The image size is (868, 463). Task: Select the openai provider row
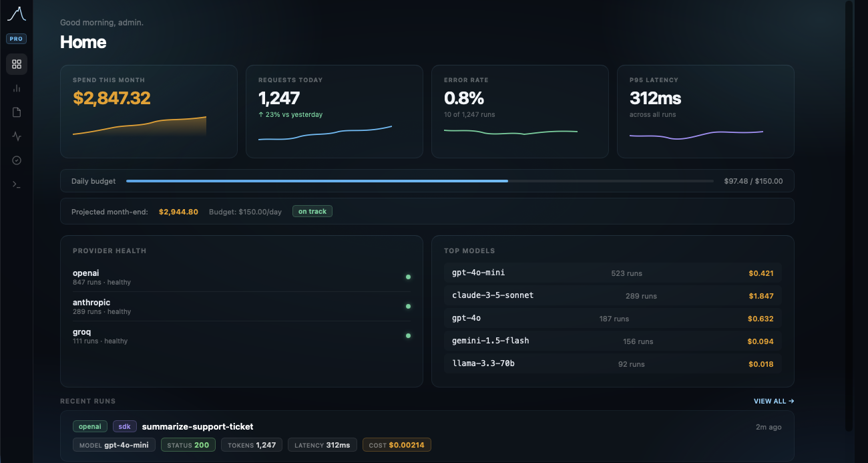click(x=242, y=277)
